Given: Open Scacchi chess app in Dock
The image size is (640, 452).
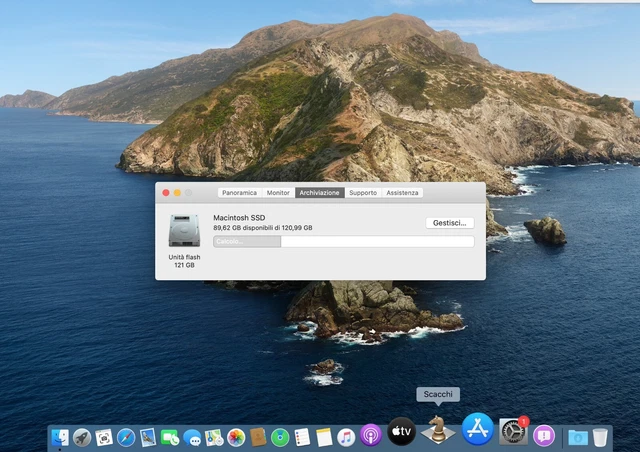Looking at the screenshot, I should tap(438, 430).
